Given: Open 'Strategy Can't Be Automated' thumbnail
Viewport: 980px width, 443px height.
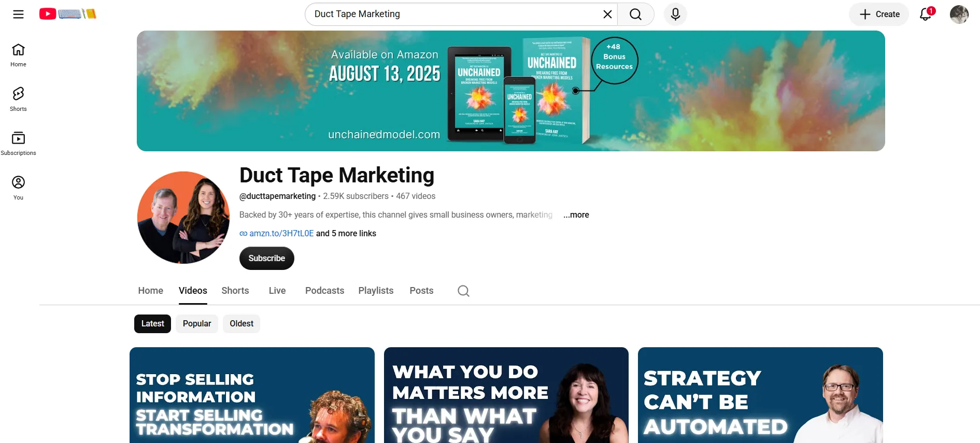Looking at the screenshot, I should (x=760, y=395).
